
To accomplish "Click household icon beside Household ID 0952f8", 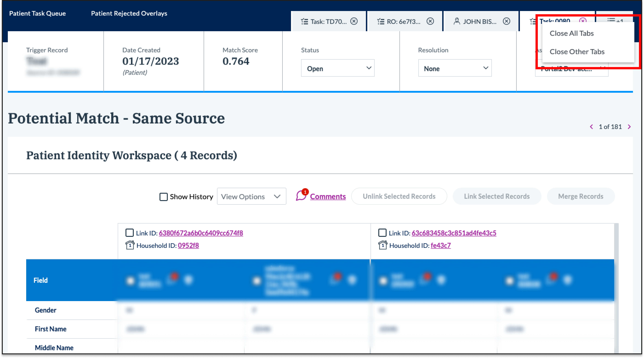I will [x=130, y=245].
